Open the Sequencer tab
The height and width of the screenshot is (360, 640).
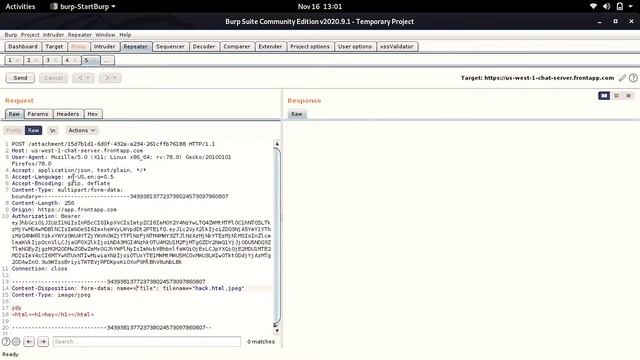point(170,47)
